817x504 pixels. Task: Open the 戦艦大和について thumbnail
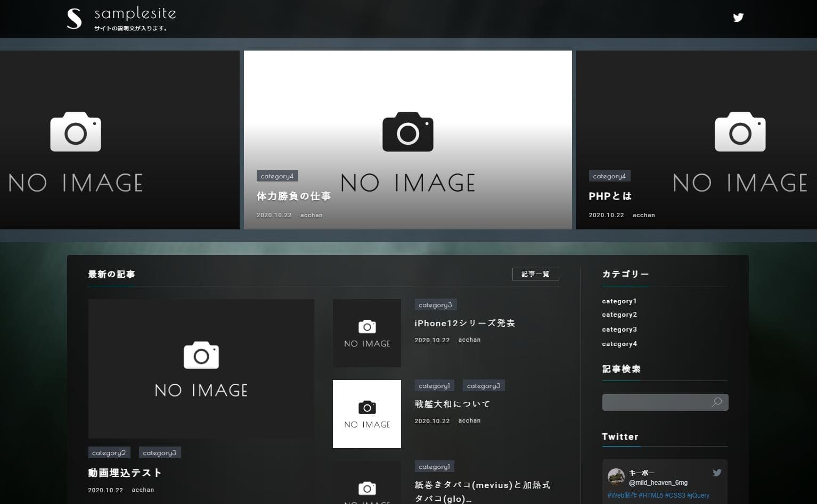point(367,414)
